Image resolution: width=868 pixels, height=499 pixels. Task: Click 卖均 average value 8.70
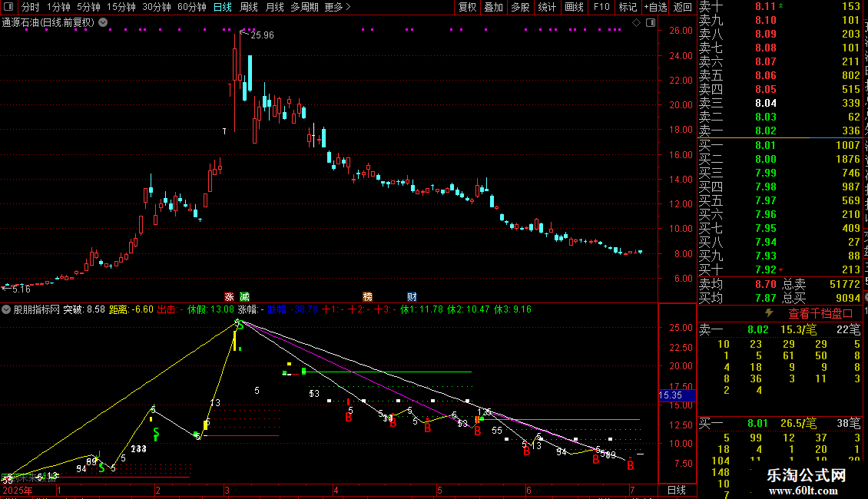[766, 284]
